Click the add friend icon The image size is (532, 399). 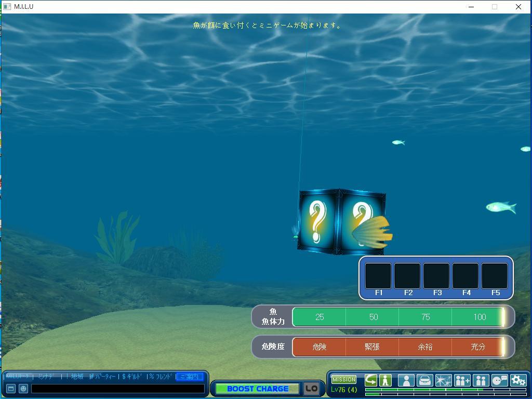pyautogui.click(x=462, y=380)
